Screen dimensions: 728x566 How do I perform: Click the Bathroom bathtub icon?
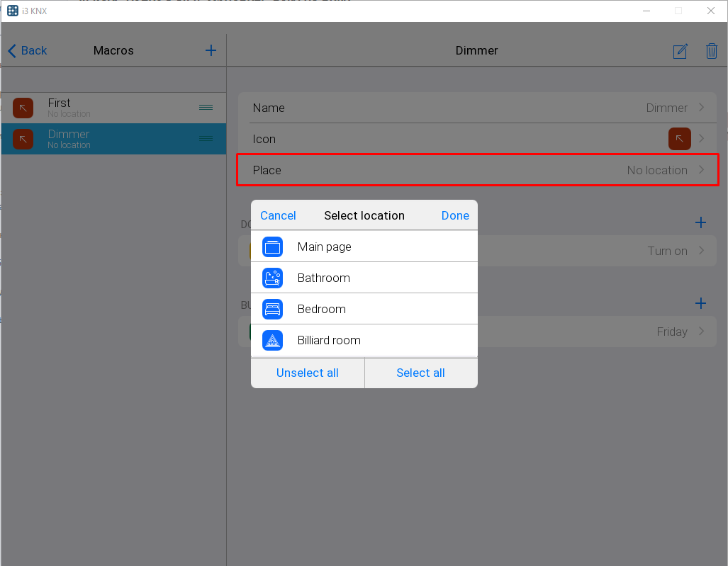click(272, 278)
